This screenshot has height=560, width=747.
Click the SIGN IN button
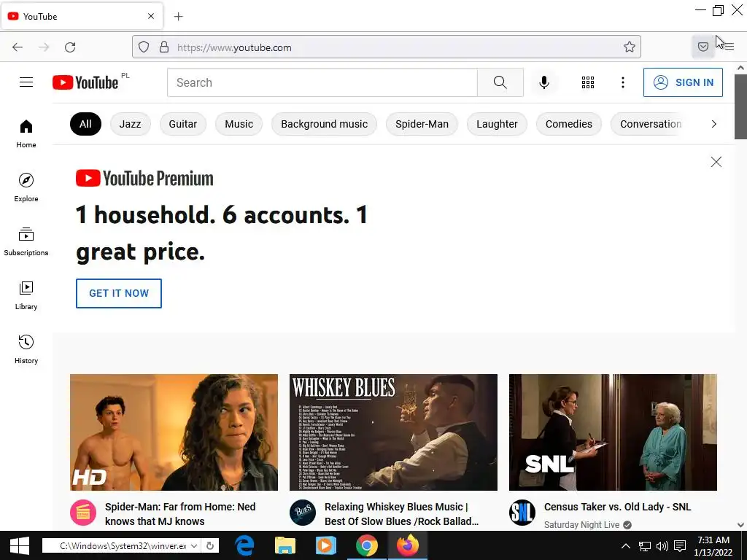(x=683, y=82)
